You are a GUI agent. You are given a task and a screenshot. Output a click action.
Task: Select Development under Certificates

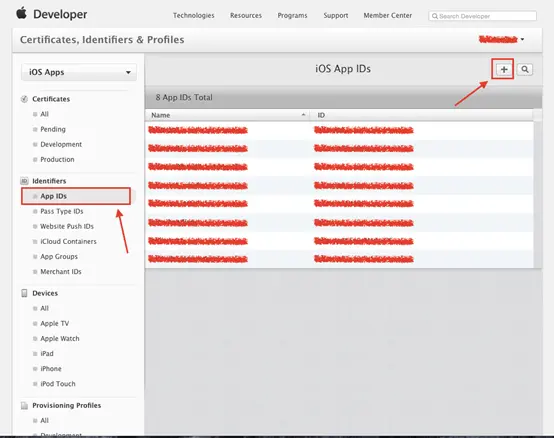pos(61,144)
